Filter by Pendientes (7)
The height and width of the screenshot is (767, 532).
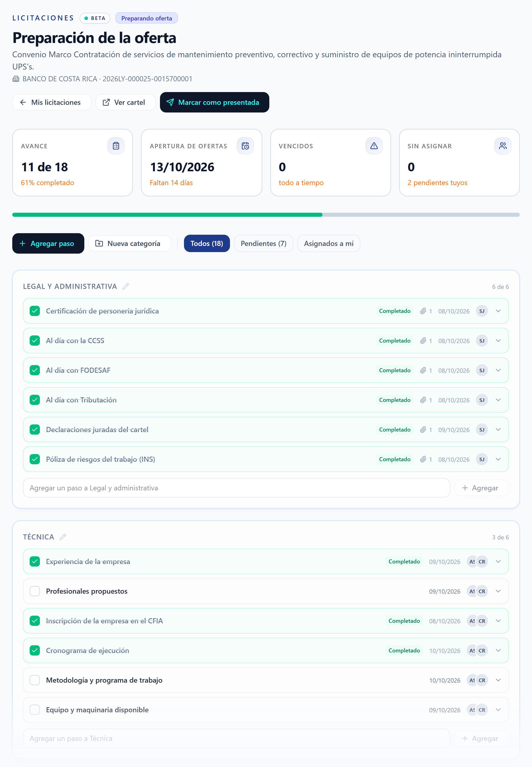[x=263, y=243]
